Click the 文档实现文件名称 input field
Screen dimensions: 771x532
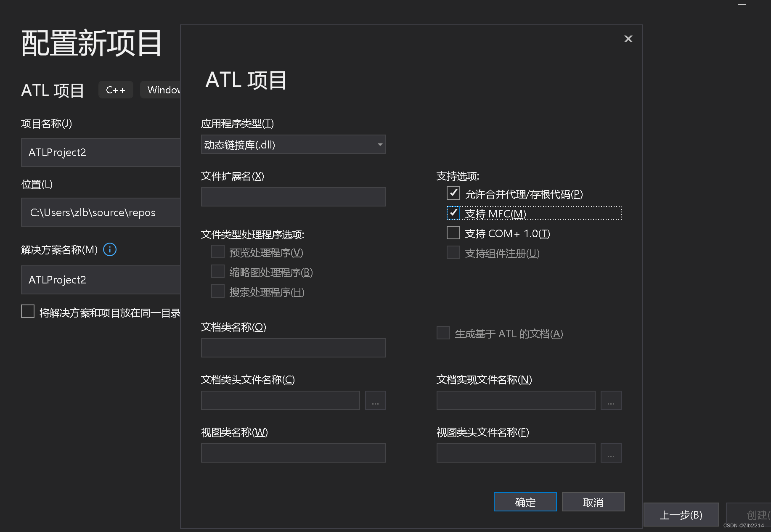[x=516, y=400]
